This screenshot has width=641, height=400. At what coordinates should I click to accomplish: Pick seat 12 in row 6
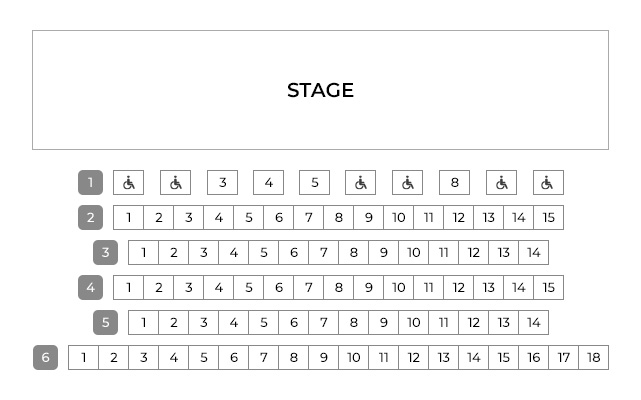click(414, 357)
